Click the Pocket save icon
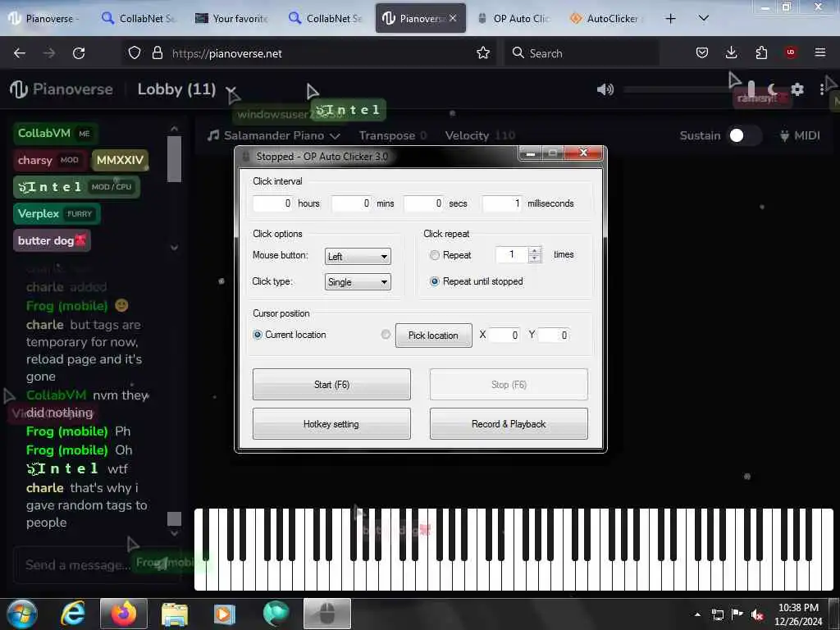The height and width of the screenshot is (630, 840). (x=702, y=52)
